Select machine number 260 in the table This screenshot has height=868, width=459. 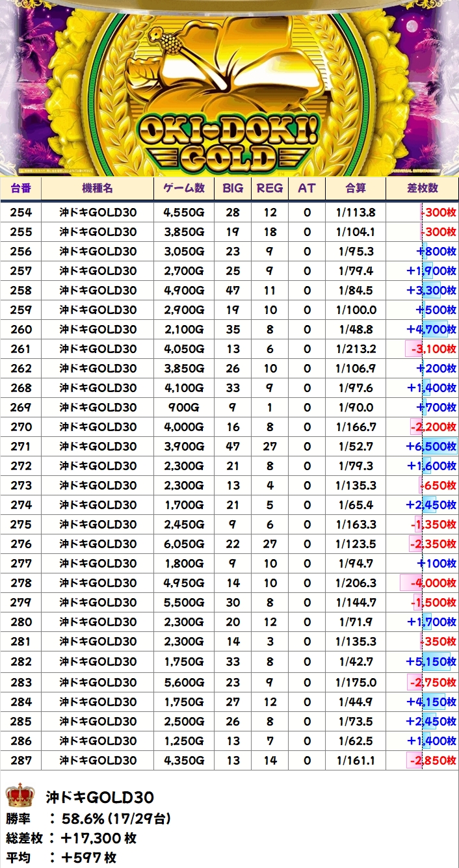21,330
